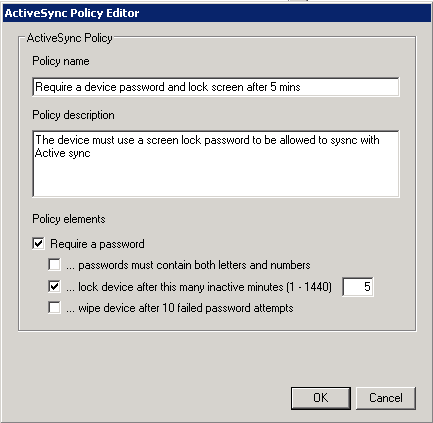
Task: Click the ActiveSync Policy Editor title bar
Action: click(x=217, y=13)
